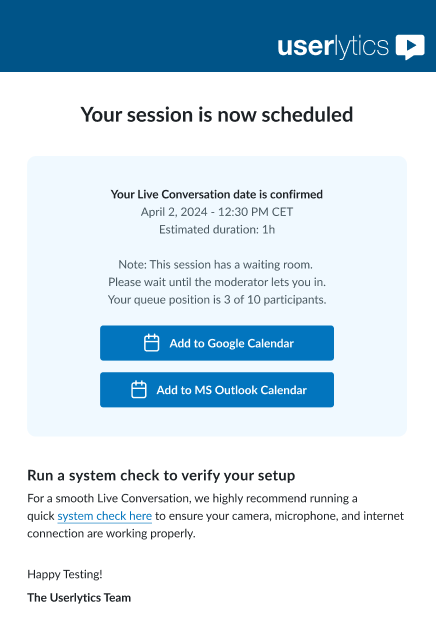The height and width of the screenshot is (632, 436).
Task: Click the Userlytics play-bubble logo icon
Action: pos(410,47)
